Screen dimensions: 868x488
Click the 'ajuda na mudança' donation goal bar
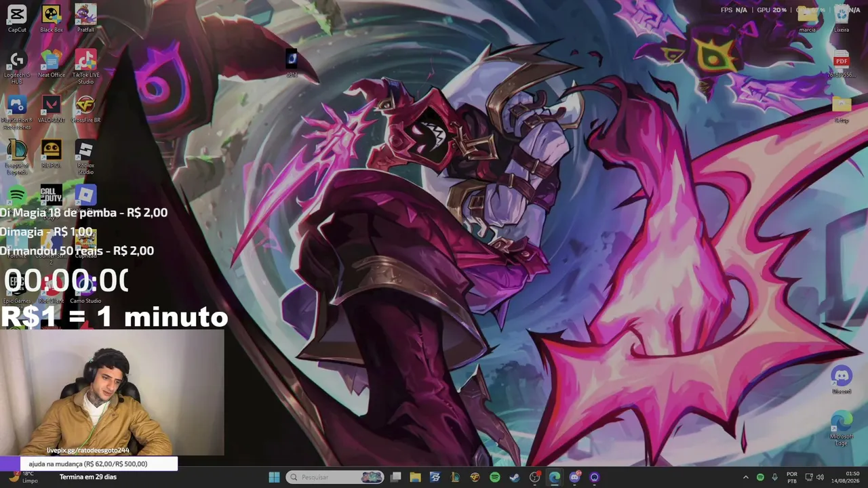click(89, 464)
